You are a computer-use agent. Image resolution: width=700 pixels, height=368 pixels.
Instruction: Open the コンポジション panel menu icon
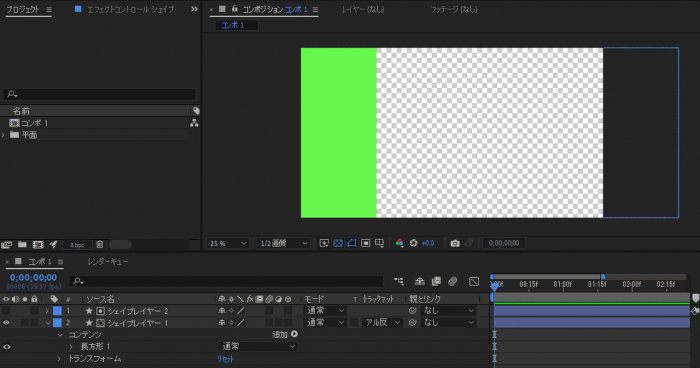(x=315, y=9)
